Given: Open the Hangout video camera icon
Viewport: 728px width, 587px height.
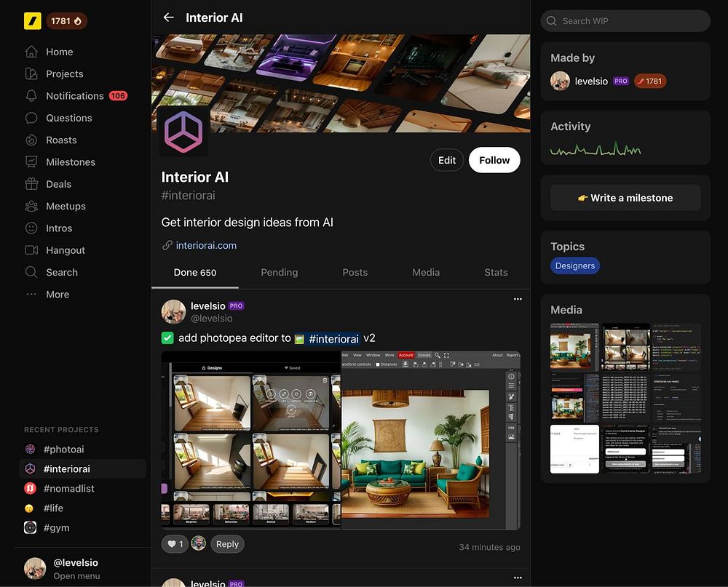Looking at the screenshot, I should tap(31, 250).
